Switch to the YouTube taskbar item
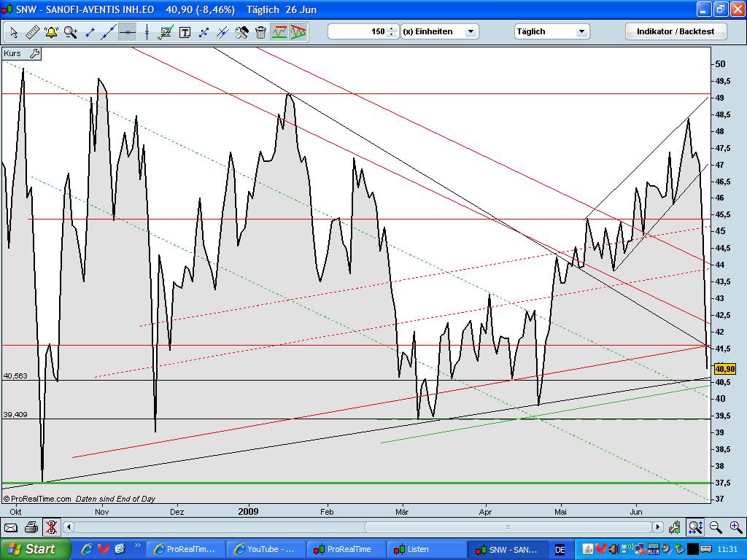The height and width of the screenshot is (560, 747). click(264, 549)
